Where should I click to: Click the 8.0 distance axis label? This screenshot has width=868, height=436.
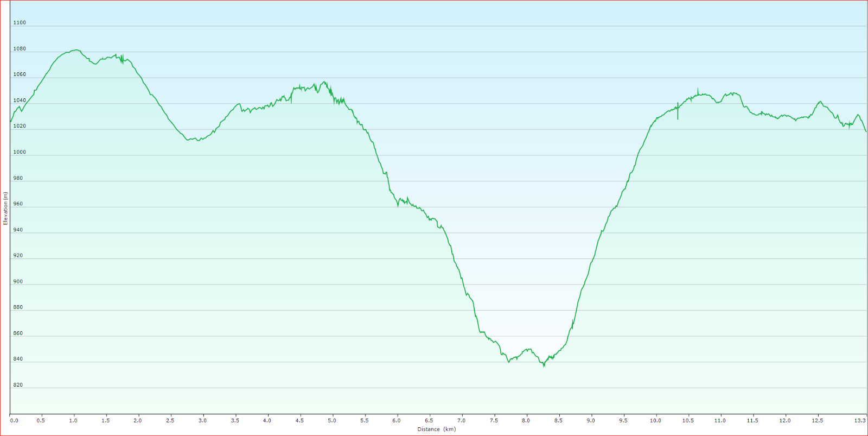pyautogui.click(x=526, y=421)
